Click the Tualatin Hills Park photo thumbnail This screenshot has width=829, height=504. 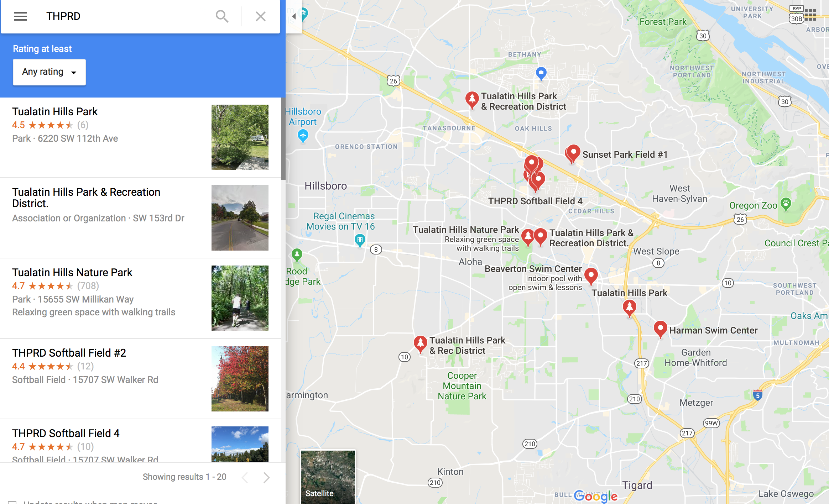point(240,137)
